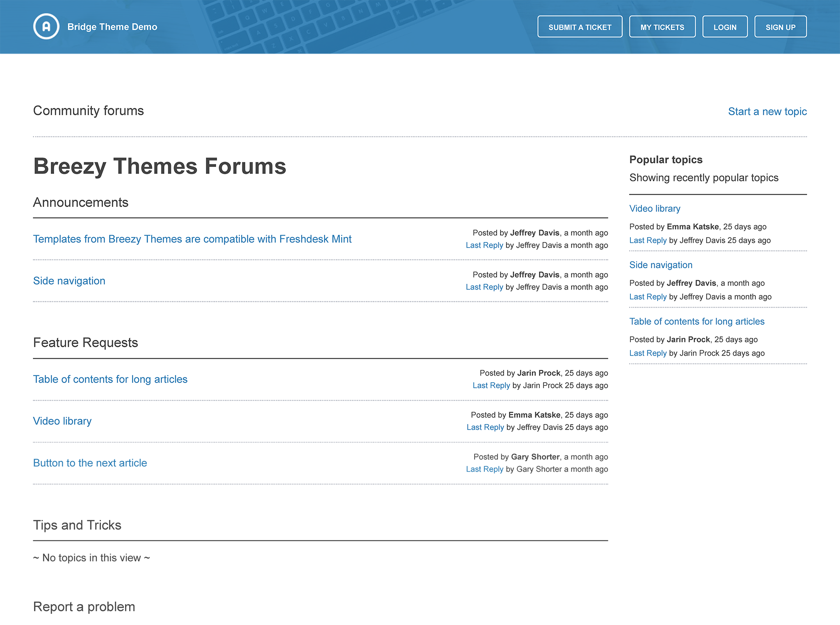
Task: Click Last Reply for Video library in Feature Requests
Action: [485, 427]
